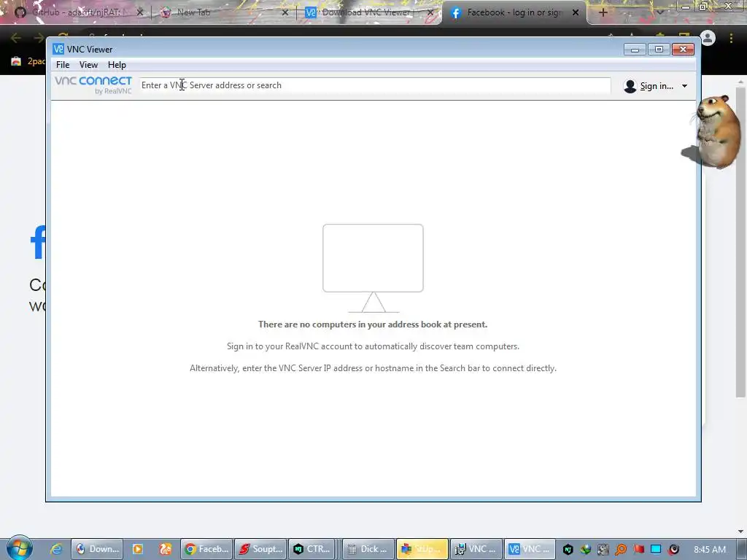Switch to the highlighted yellow taskbar button
The height and width of the screenshot is (560, 747).
tap(422, 549)
